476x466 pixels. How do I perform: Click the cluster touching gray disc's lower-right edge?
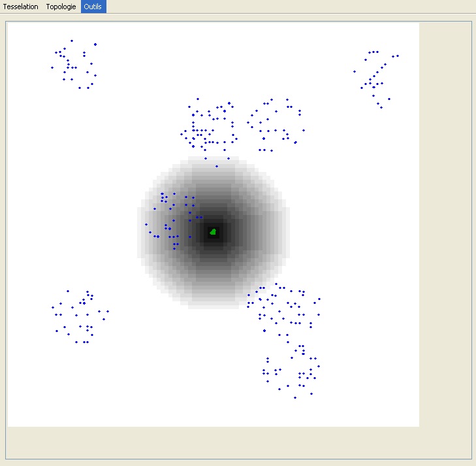pyautogui.click(x=283, y=308)
